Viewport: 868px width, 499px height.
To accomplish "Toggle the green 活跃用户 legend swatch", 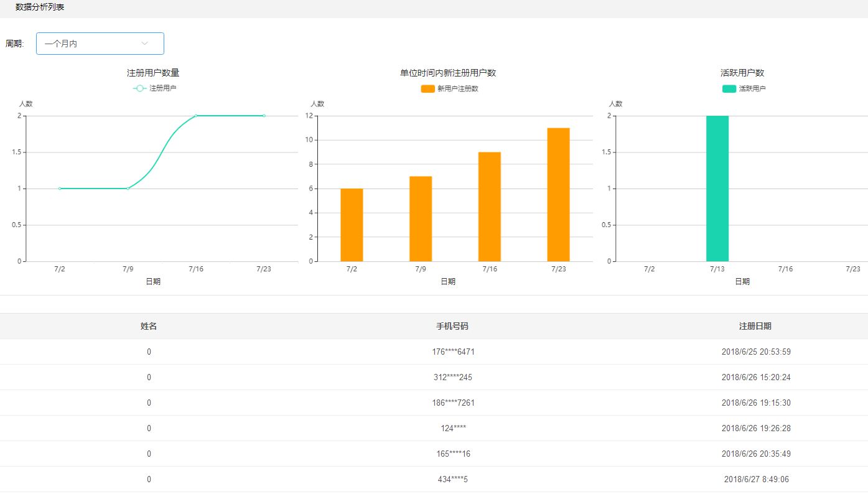I will (x=729, y=89).
